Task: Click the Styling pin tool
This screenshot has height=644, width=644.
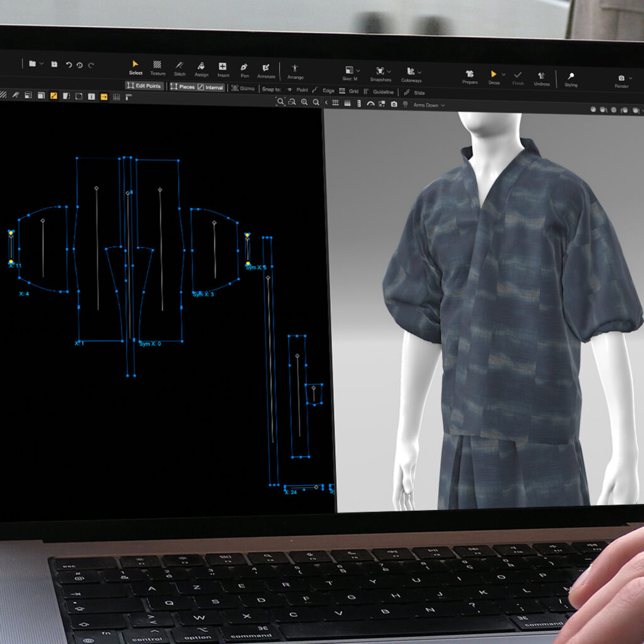Action: 571,80
